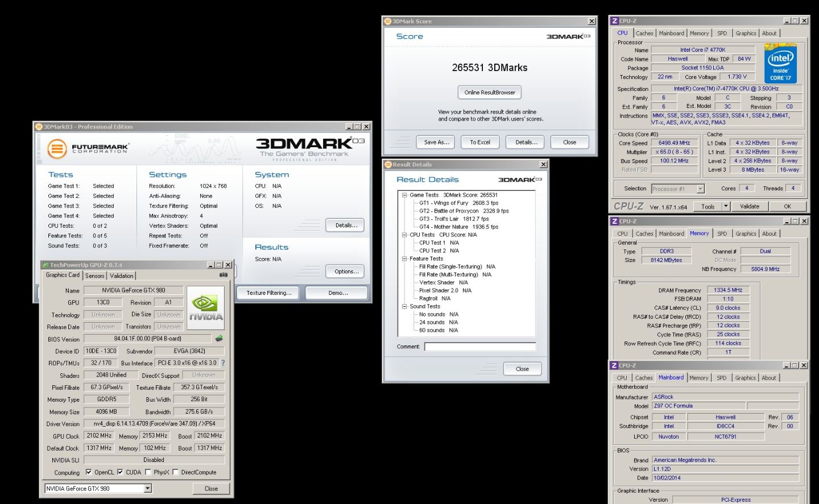Click GPU-Z title bar app icon
This screenshot has width=819, height=504.
tap(45, 265)
